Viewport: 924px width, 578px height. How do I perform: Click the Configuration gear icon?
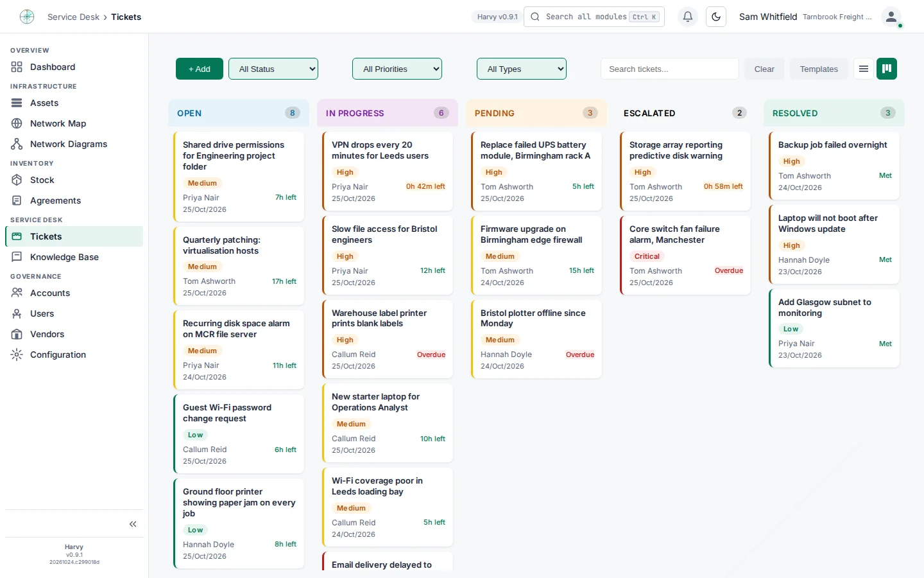(x=17, y=355)
